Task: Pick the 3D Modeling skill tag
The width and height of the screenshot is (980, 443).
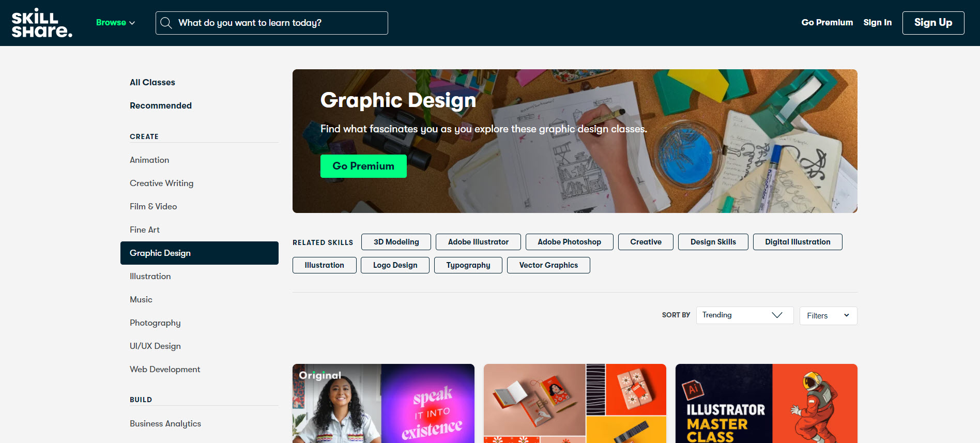Action: click(396, 242)
